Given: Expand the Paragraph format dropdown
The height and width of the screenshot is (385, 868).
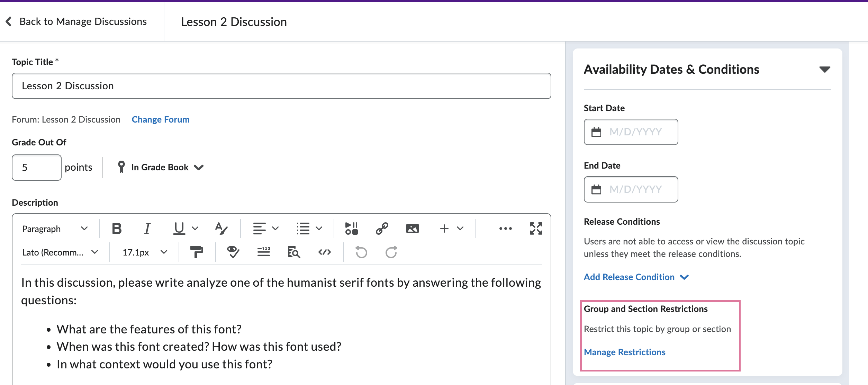Looking at the screenshot, I should tap(84, 229).
